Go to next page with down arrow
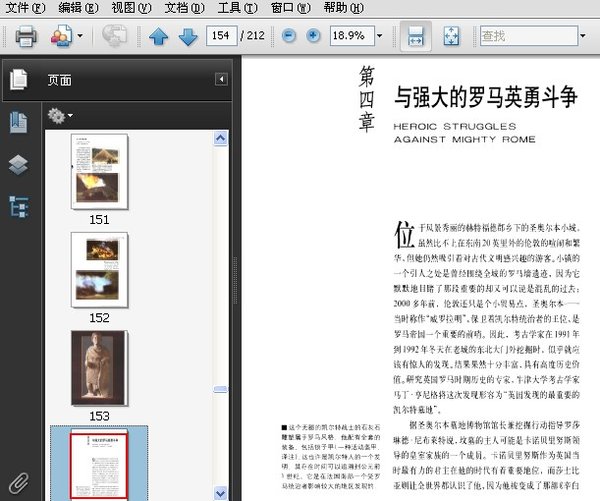The height and width of the screenshot is (501, 600). [x=188, y=37]
